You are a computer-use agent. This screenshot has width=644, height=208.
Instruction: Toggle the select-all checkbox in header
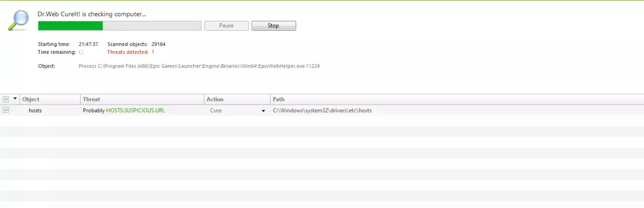tap(6, 99)
